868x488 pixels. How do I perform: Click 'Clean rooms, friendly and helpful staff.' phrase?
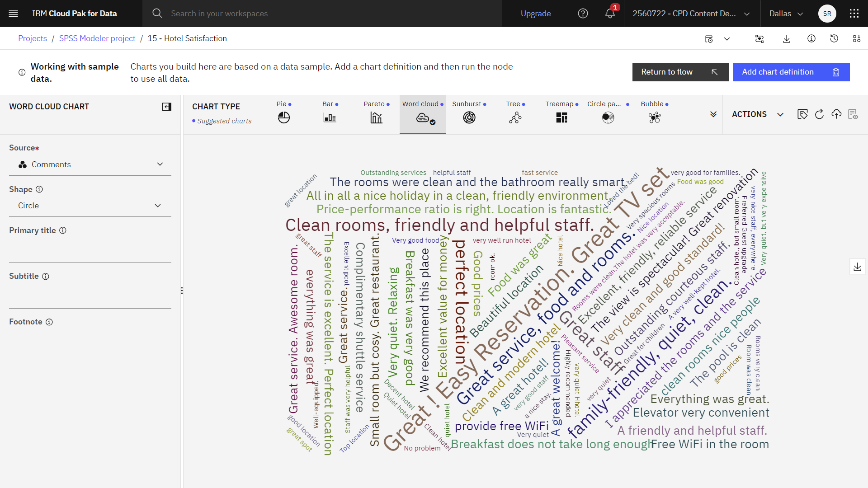[440, 225]
